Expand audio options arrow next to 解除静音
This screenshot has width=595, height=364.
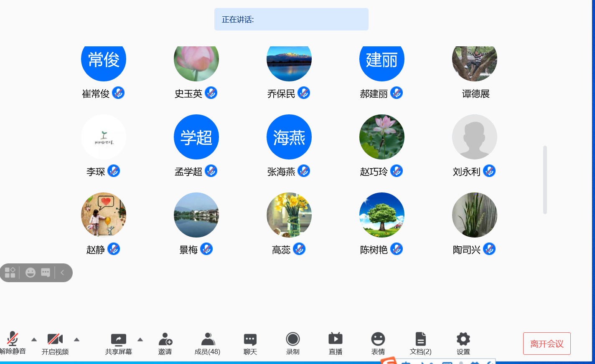click(x=34, y=339)
